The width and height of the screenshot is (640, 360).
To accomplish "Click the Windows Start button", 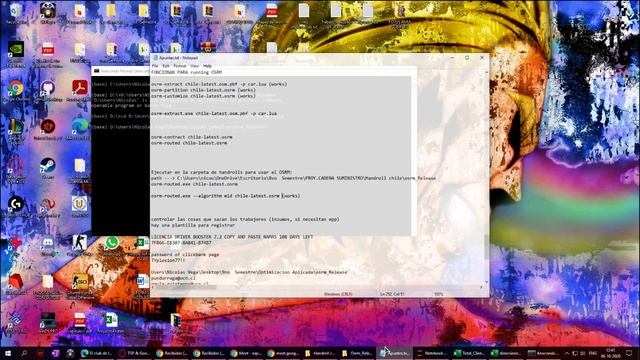I will click(x=8, y=353).
